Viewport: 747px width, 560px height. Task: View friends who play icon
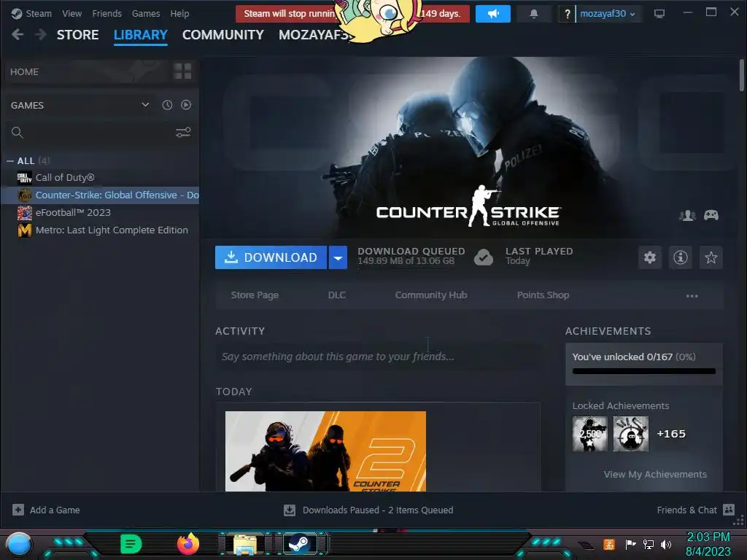[x=687, y=215]
